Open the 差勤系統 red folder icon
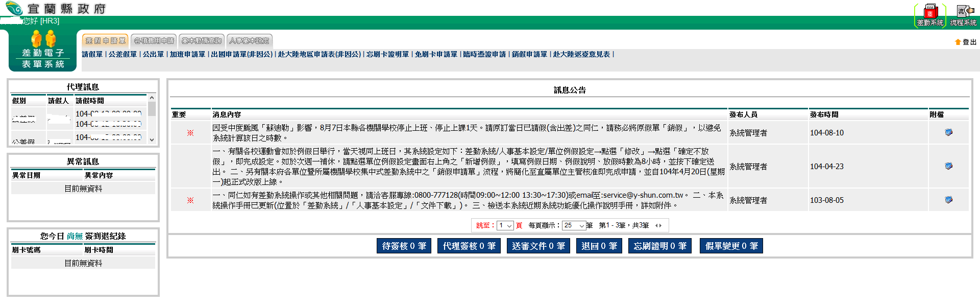Screen dimensions: 980x304 click(x=929, y=11)
